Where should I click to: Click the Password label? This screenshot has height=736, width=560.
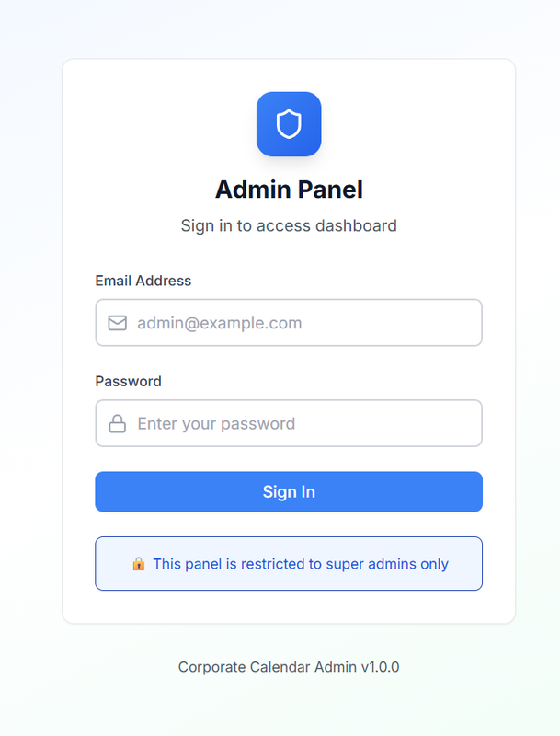coord(128,381)
